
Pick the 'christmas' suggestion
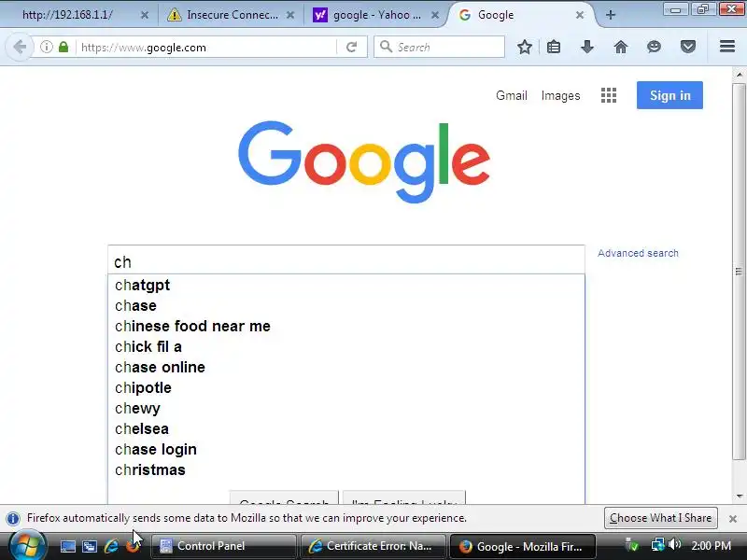click(x=346, y=469)
